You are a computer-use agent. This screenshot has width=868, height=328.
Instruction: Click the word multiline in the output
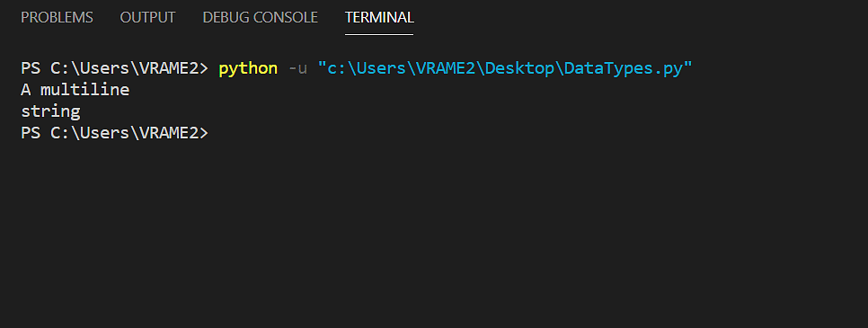pos(85,90)
